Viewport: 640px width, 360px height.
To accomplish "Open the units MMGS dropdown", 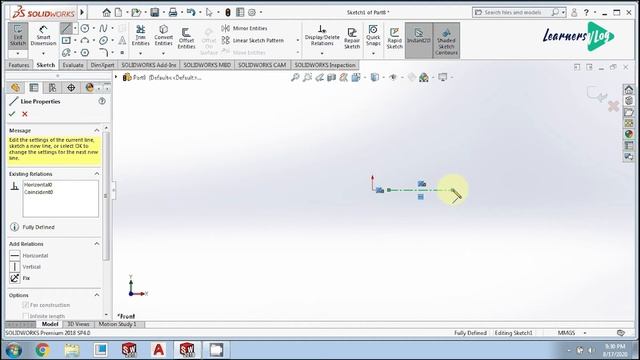I will click(585, 333).
